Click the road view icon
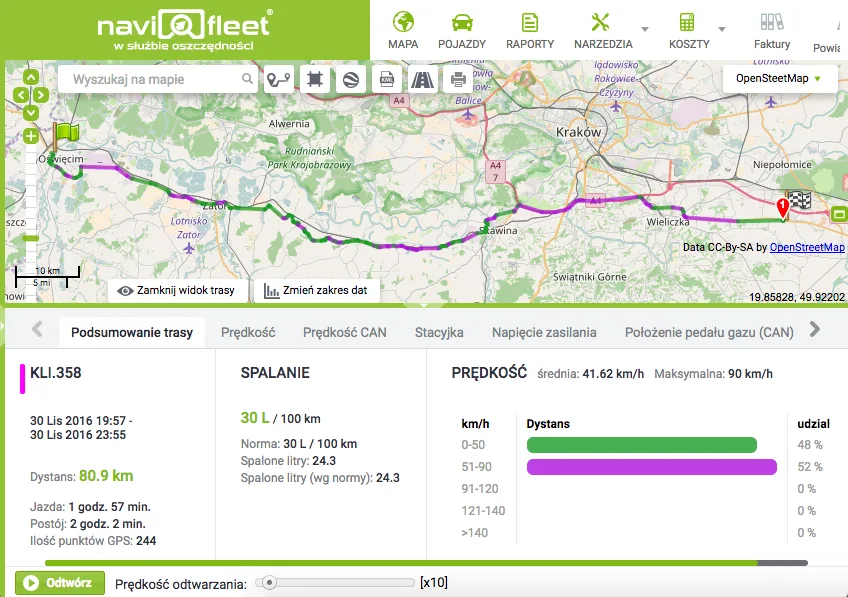Screen dimensions: 848x597 point(422,80)
